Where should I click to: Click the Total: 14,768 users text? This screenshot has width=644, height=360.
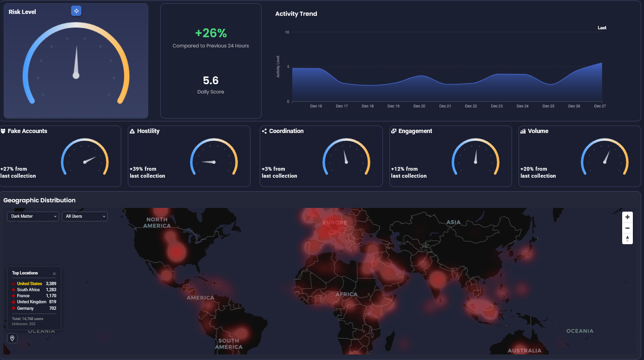tap(27, 319)
